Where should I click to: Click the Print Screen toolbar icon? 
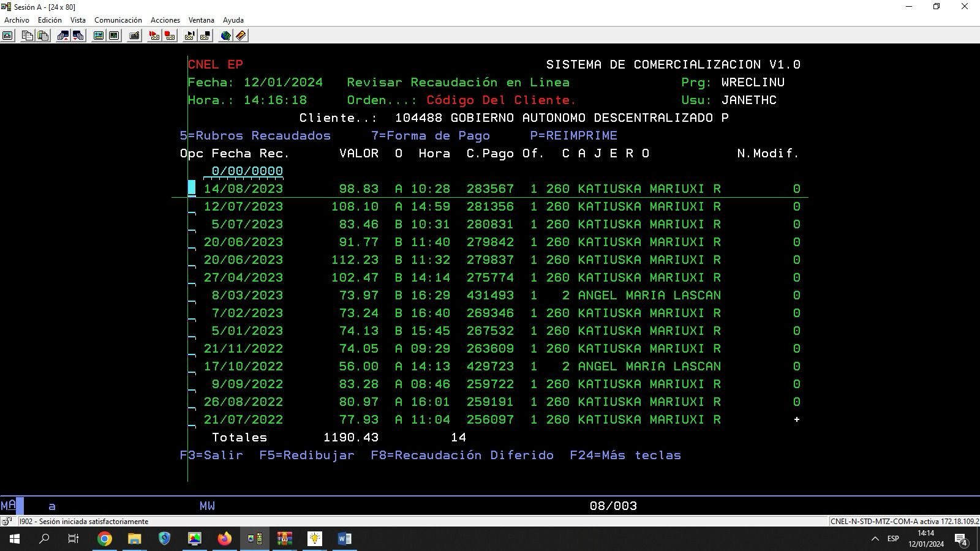(x=7, y=36)
